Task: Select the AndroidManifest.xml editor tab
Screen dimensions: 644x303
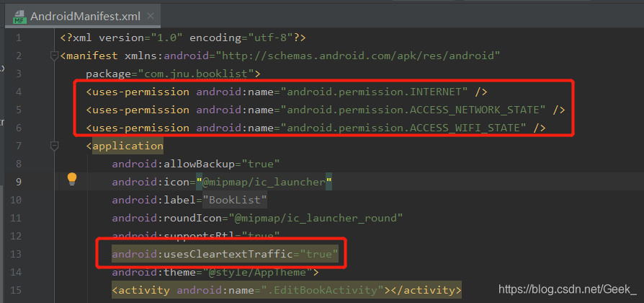Action: [x=84, y=17]
